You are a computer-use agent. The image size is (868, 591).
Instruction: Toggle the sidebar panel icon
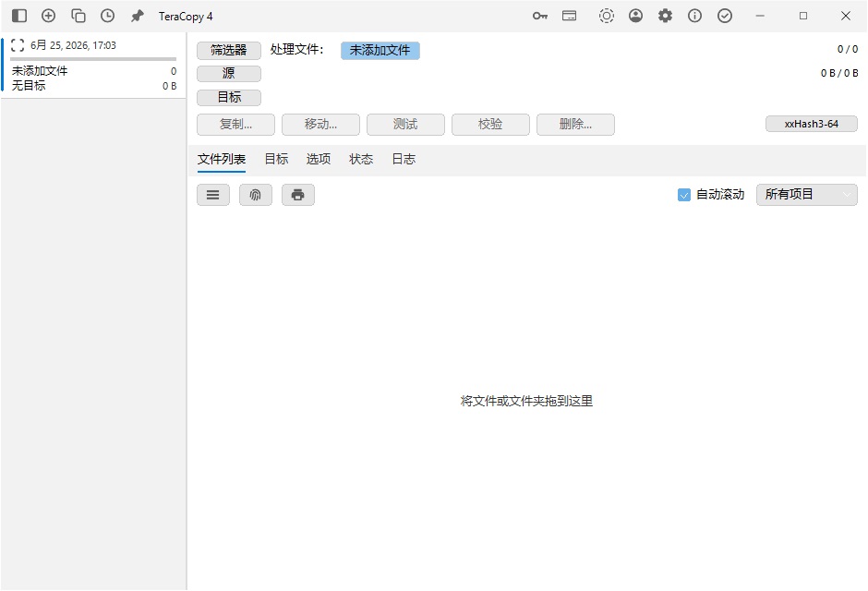coord(19,16)
